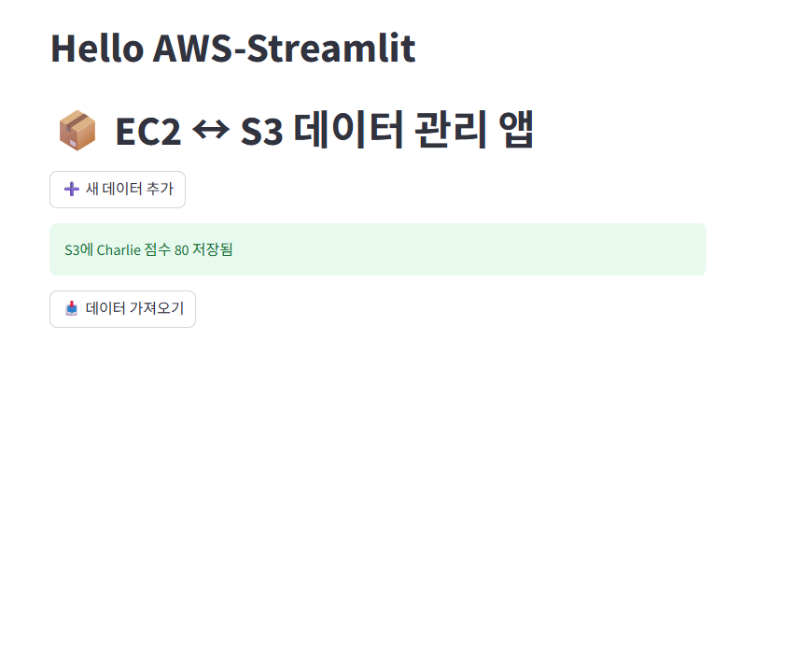Click the word Streamlit in the title
The image size is (812, 665).
click(x=331, y=49)
